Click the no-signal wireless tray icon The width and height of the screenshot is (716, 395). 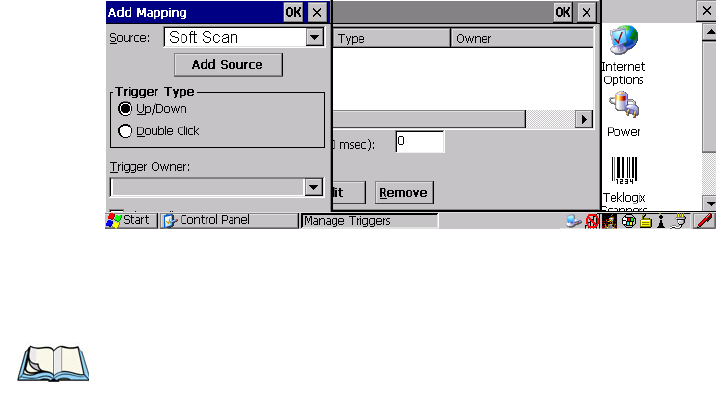[x=592, y=221]
